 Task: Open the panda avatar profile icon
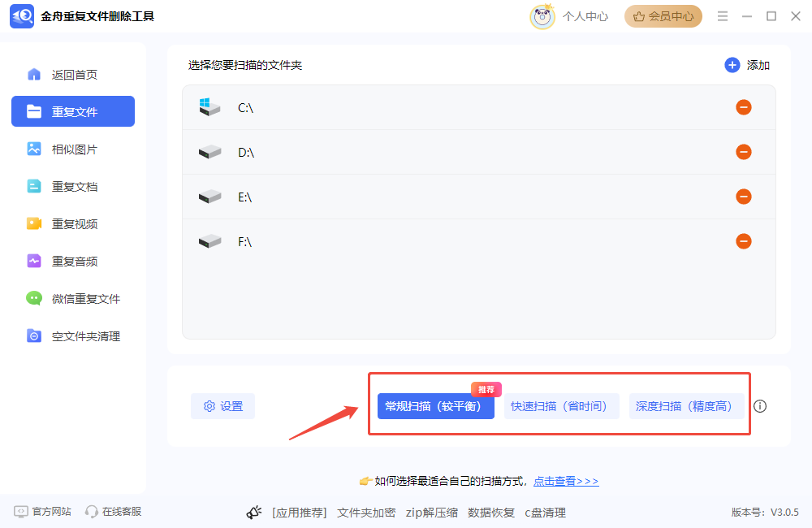542,16
